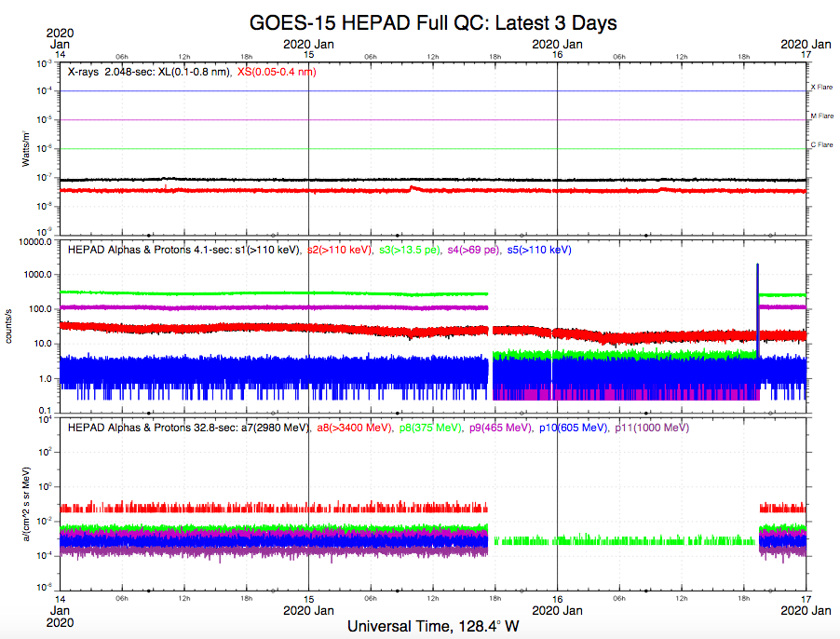Click the bottom-axis '16' date tick label
The height and width of the screenshot is (639, 840).
pyautogui.click(x=558, y=599)
